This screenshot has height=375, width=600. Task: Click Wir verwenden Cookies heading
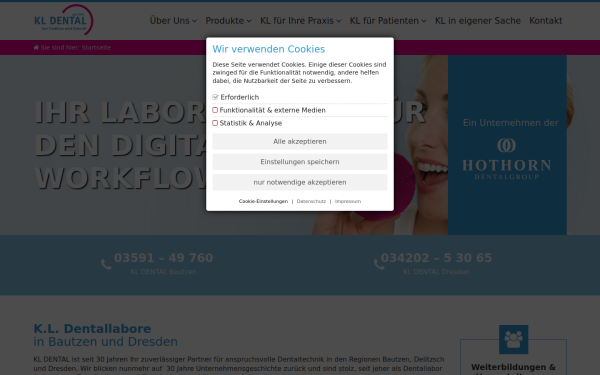269,49
